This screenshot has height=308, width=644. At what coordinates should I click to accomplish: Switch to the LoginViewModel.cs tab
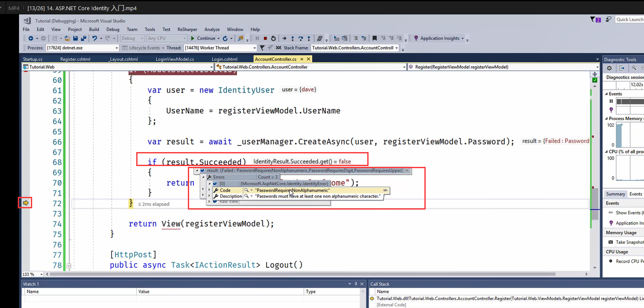[x=175, y=59]
